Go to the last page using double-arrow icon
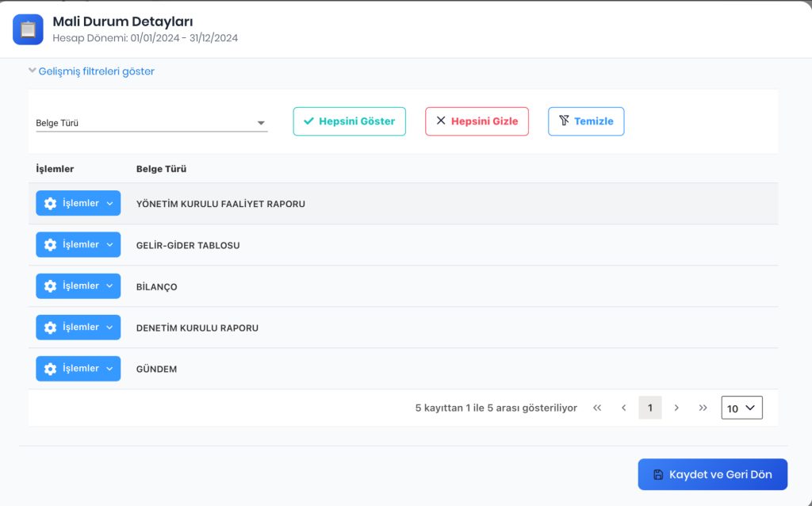This screenshot has width=812, height=506. click(x=703, y=408)
